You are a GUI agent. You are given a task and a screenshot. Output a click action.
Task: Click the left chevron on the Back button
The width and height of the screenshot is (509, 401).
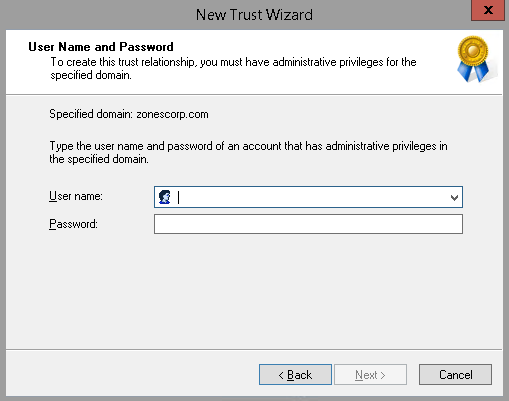point(281,375)
